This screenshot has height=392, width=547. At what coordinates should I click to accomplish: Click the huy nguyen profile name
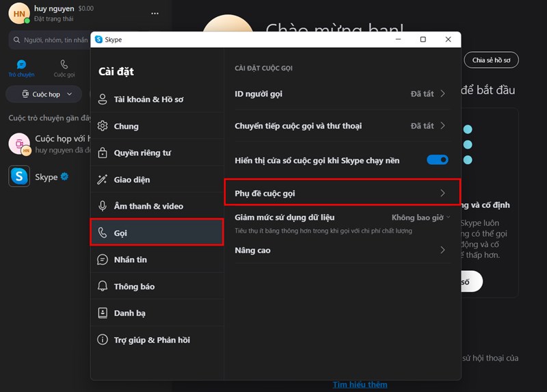[54, 8]
